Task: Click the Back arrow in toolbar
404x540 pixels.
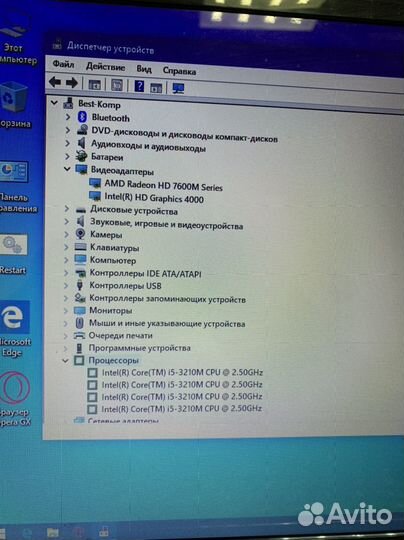Action: click(55, 82)
